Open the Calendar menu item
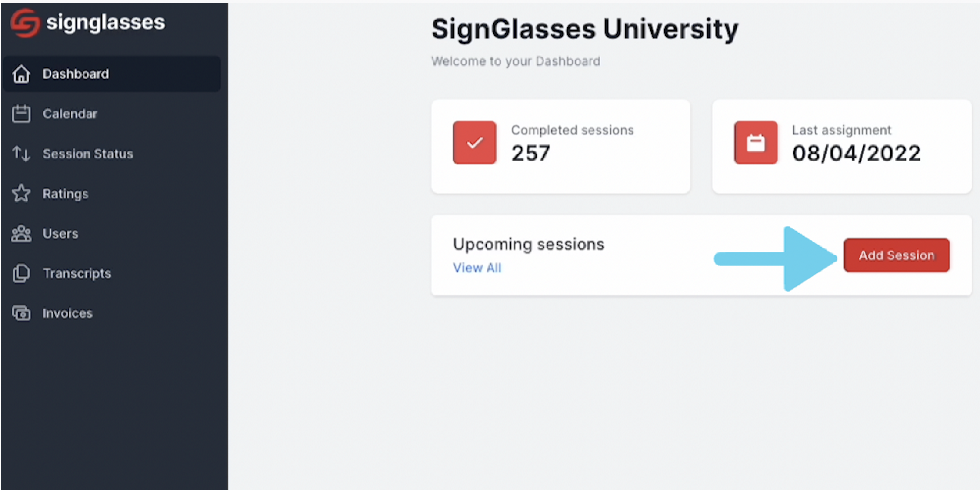This screenshot has height=490, width=980. pyautogui.click(x=112, y=114)
